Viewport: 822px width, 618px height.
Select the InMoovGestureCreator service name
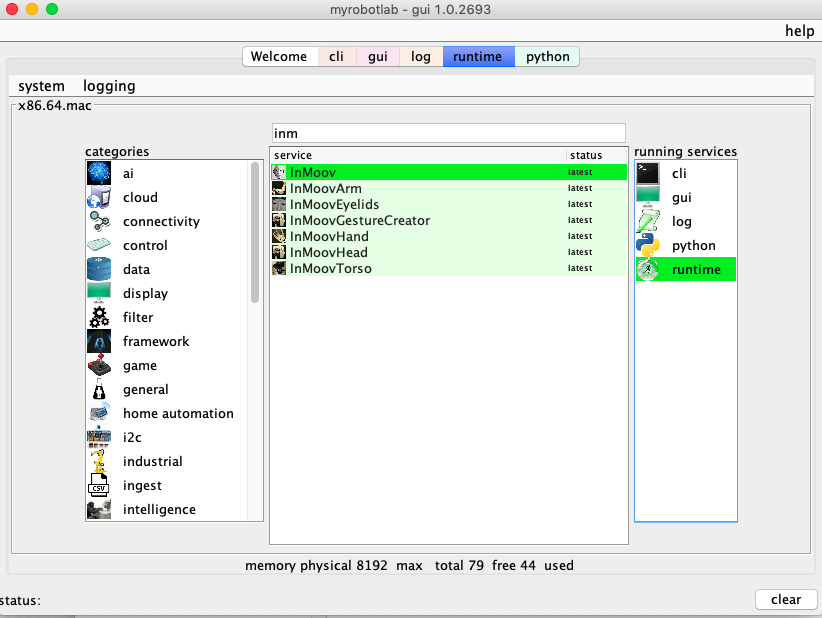coord(360,220)
